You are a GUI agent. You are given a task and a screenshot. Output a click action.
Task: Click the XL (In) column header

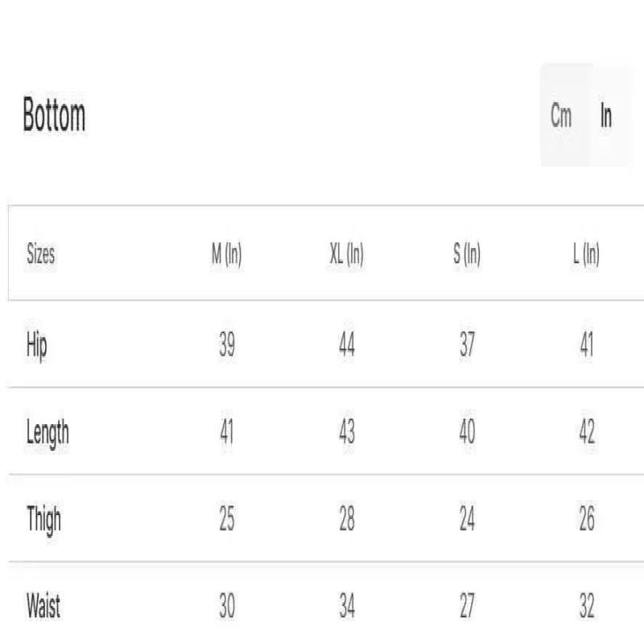tap(347, 255)
